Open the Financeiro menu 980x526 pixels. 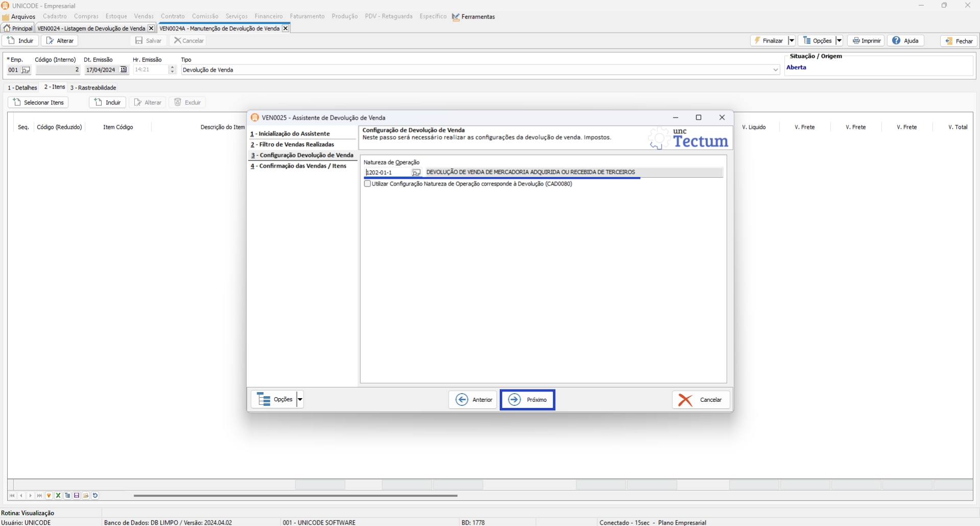coord(268,16)
